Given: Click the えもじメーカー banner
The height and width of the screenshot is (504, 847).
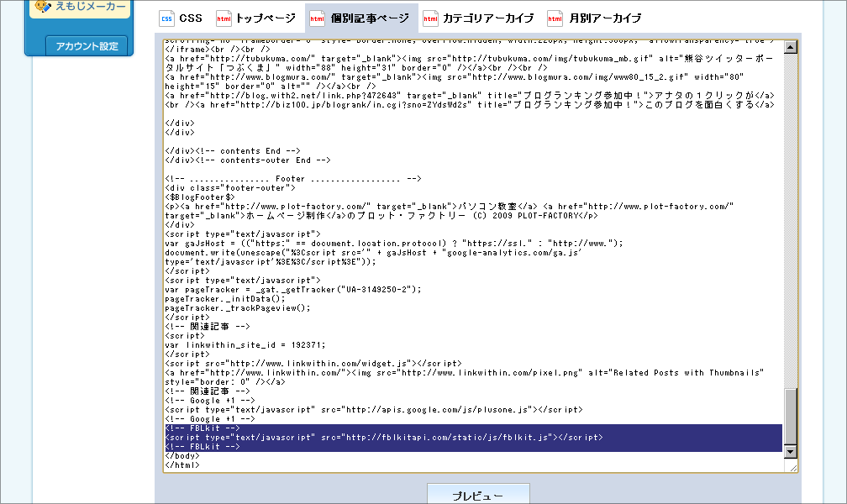Looking at the screenshot, I should (80, 8).
